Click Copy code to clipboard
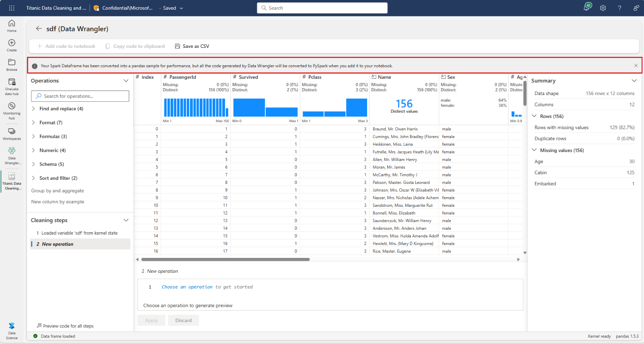 [135, 46]
